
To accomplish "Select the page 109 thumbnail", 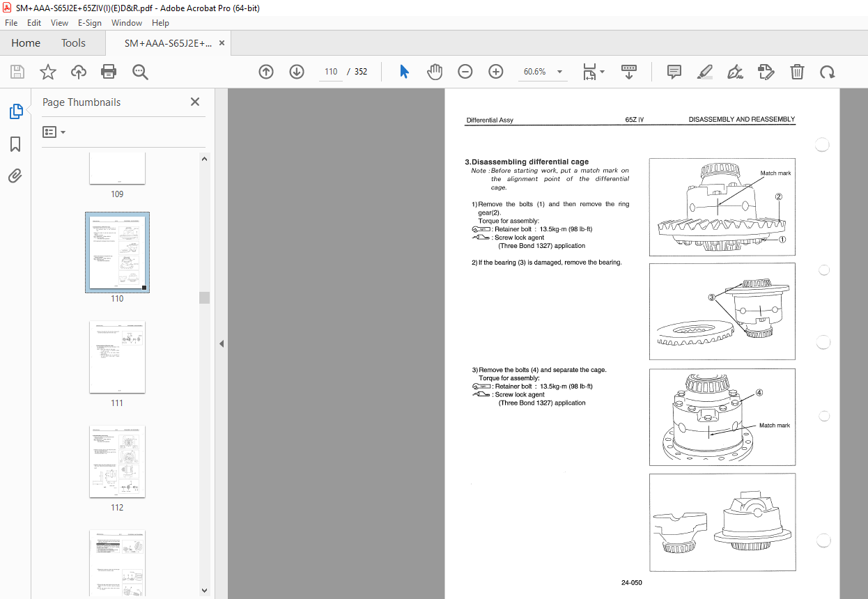I will pos(117,169).
